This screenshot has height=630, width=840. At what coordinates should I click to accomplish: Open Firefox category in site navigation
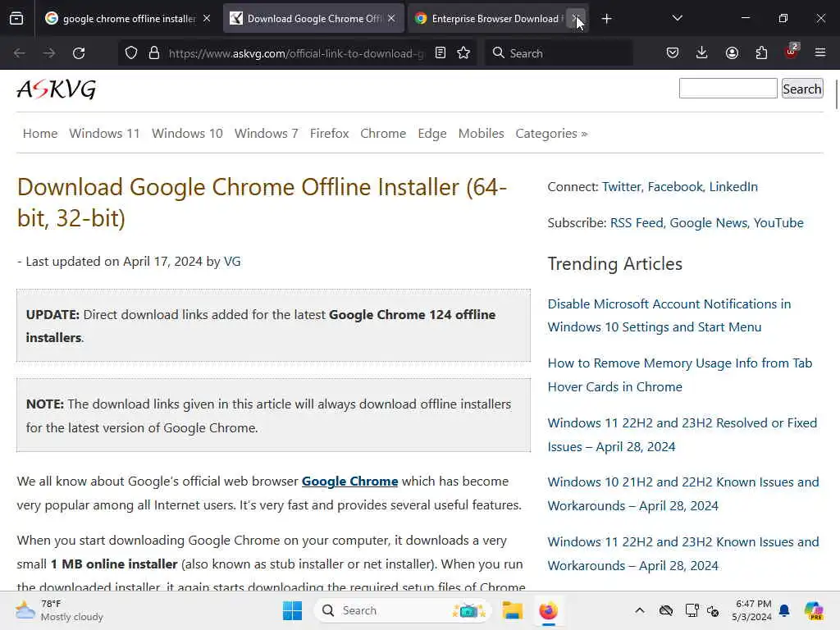[x=330, y=134]
